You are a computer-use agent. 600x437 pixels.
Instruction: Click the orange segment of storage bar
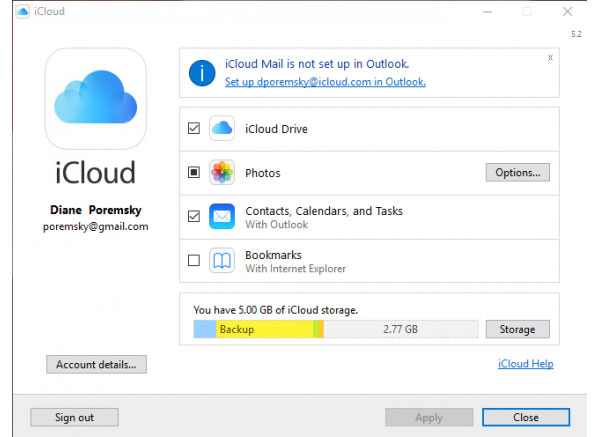point(321,329)
